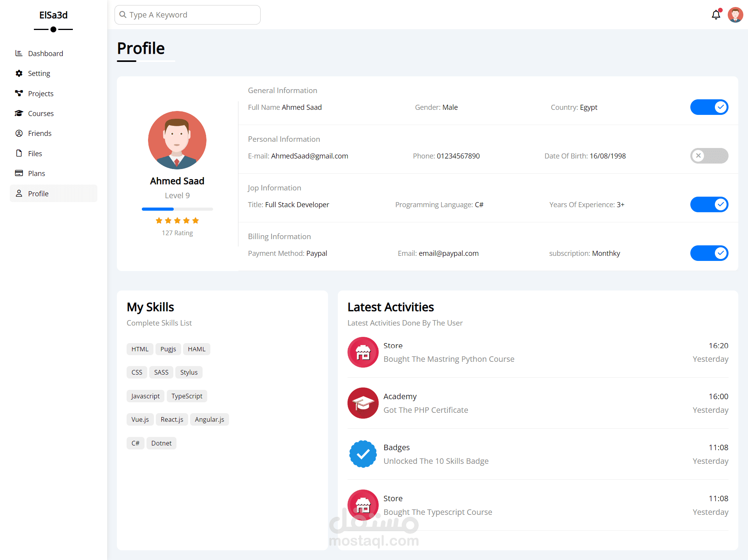The height and width of the screenshot is (560, 748).
Task: Click the Store icon for Python course
Action: point(363,352)
